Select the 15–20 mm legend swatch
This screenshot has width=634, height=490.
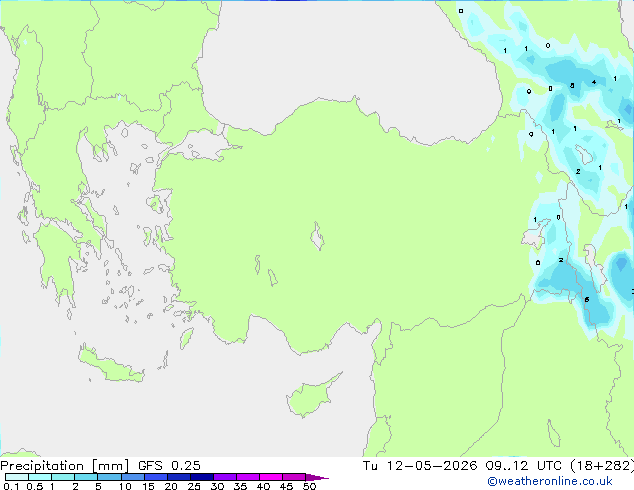coord(156,477)
